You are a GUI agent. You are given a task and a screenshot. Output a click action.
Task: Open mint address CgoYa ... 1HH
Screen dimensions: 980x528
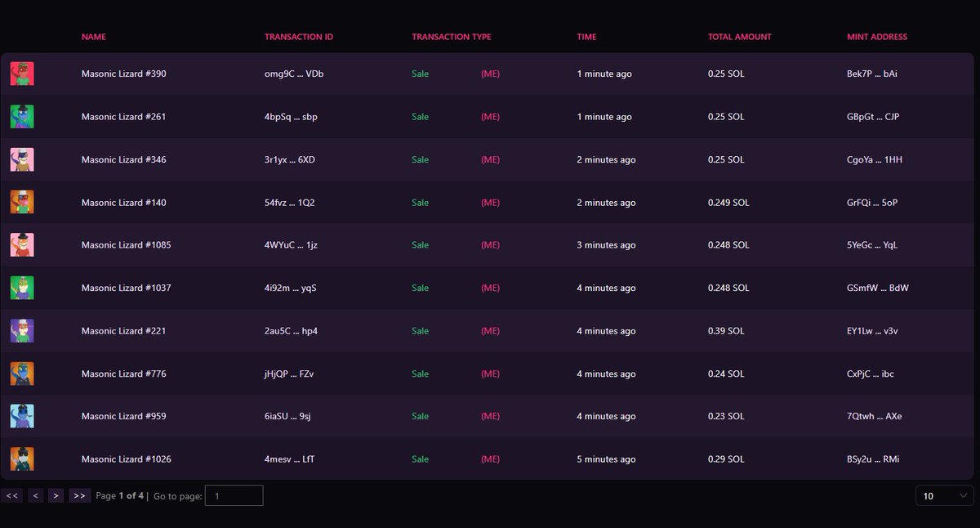[x=875, y=159]
